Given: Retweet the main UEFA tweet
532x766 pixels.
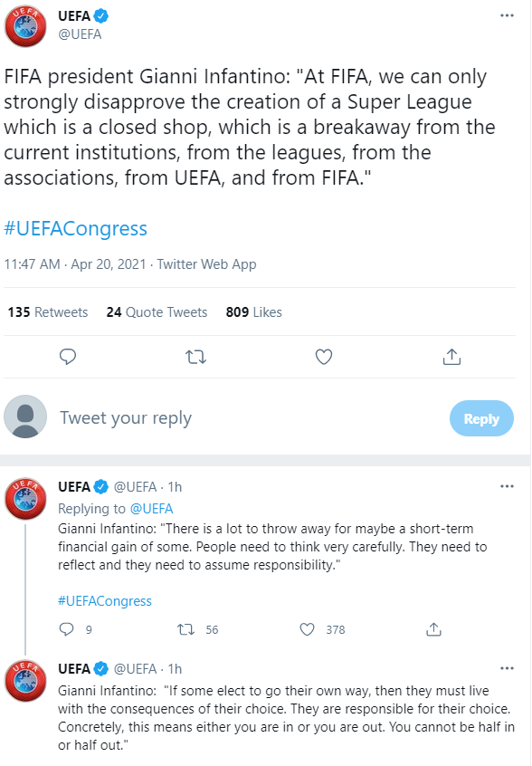Looking at the screenshot, I should point(195,357).
